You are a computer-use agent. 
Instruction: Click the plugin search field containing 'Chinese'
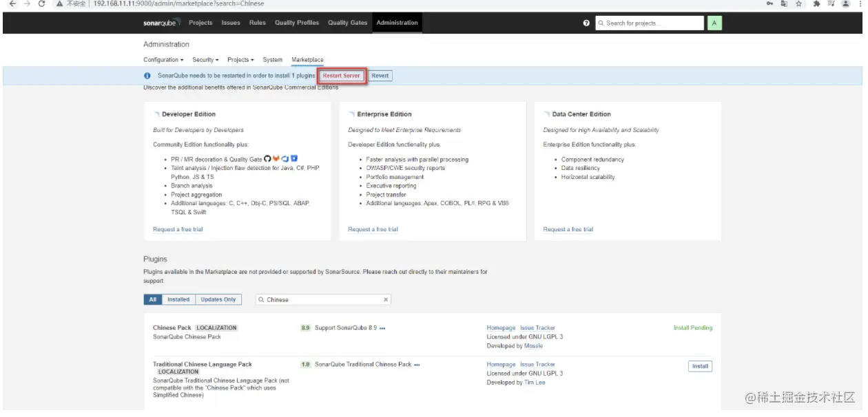tap(323, 299)
